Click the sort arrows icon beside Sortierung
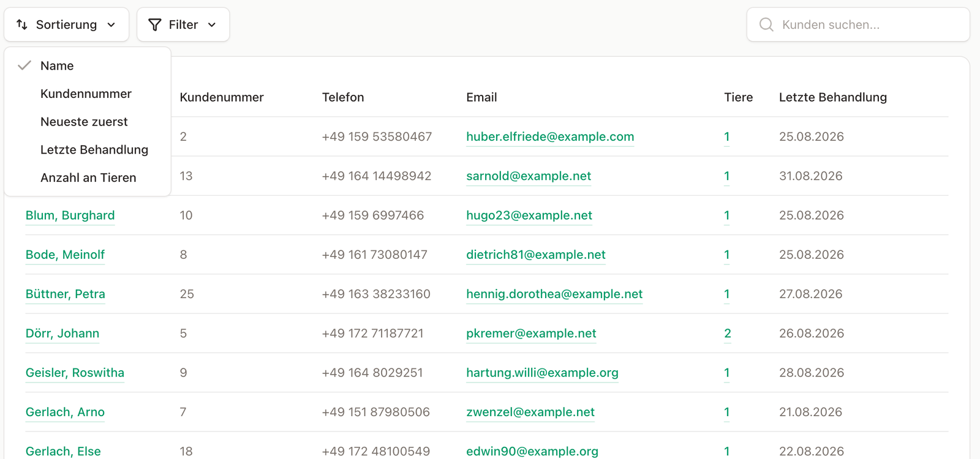This screenshot has height=459, width=980. 22,24
